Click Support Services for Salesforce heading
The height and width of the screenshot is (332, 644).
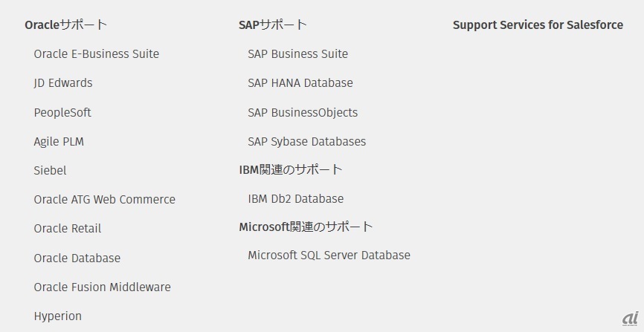click(538, 25)
